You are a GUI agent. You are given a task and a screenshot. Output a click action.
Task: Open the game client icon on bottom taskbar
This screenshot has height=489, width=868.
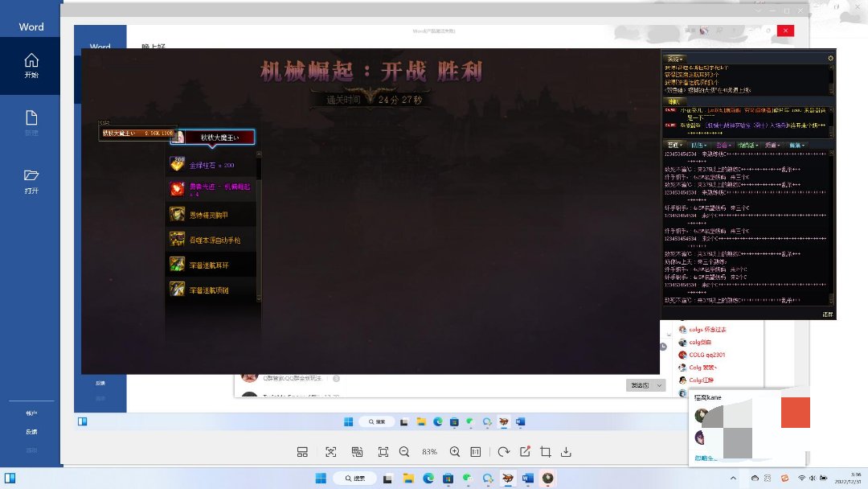click(x=508, y=479)
